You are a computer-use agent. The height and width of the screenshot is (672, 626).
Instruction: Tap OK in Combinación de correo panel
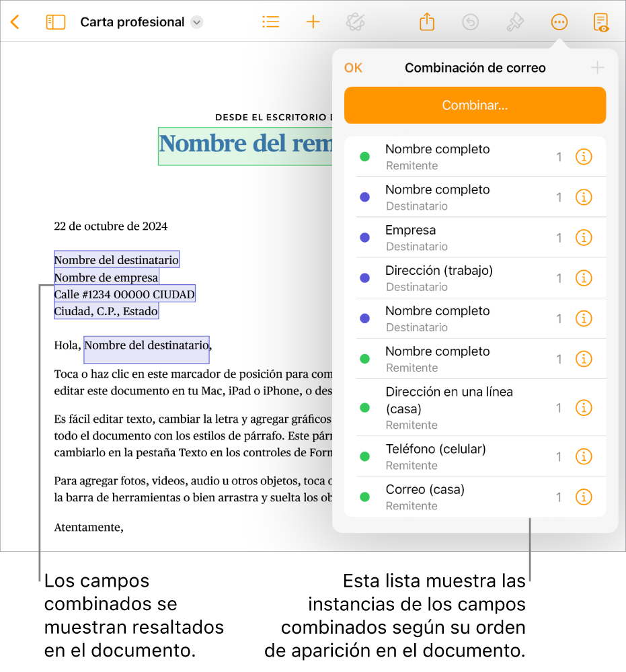(353, 68)
